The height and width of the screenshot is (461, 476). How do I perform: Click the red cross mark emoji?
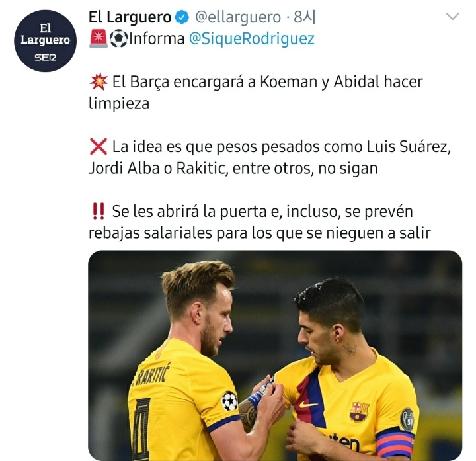pyautogui.click(x=99, y=147)
